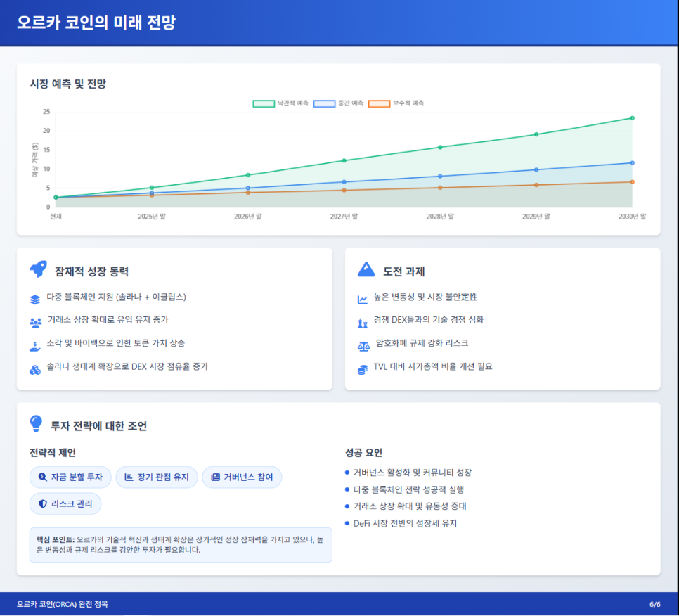Click the starting data point at 현재
Viewport: 679px width, 616px height.
[x=56, y=198]
